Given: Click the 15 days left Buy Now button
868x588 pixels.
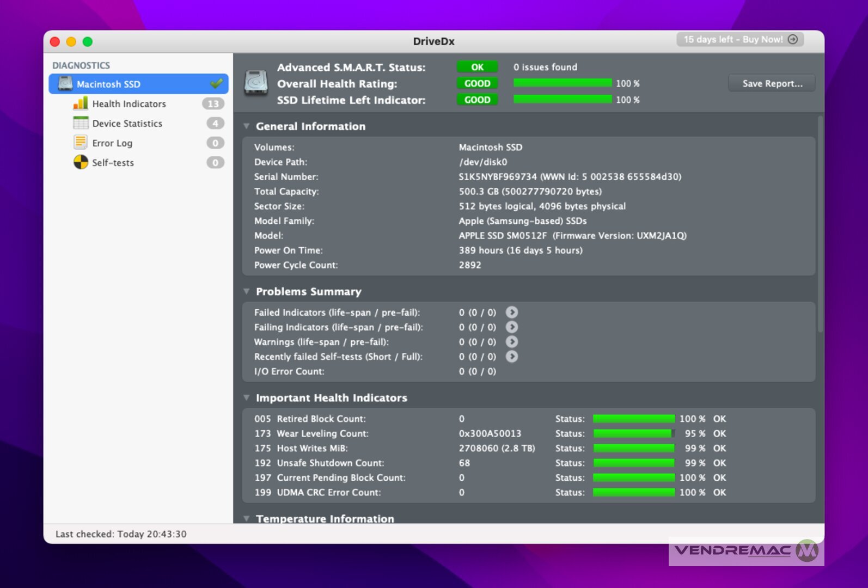Looking at the screenshot, I should [x=740, y=40].
